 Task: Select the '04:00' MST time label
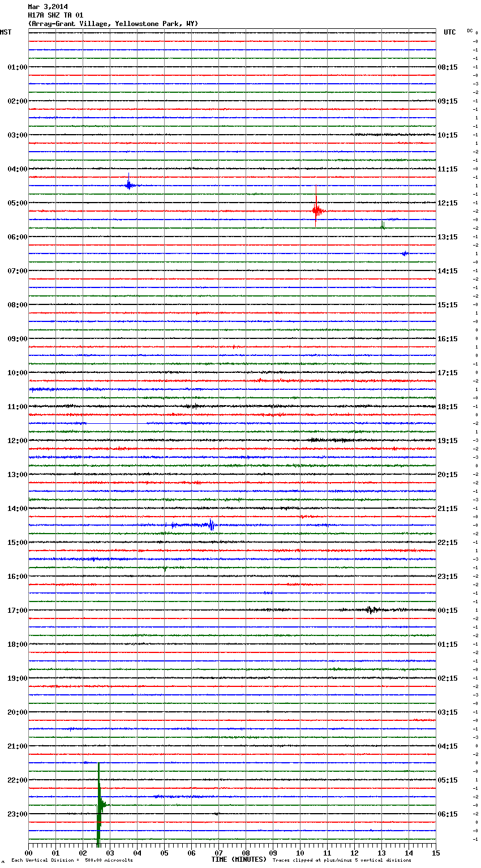[x=17, y=169]
